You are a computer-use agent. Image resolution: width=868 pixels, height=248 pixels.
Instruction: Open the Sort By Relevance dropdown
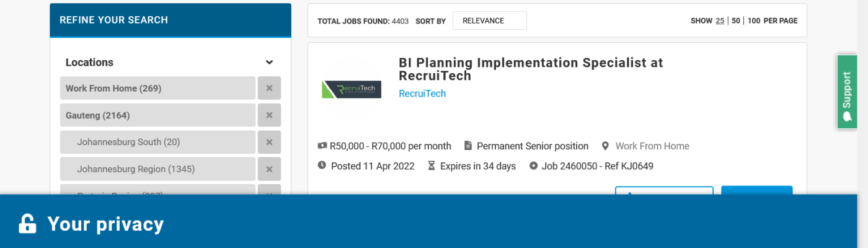pos(489,20)
